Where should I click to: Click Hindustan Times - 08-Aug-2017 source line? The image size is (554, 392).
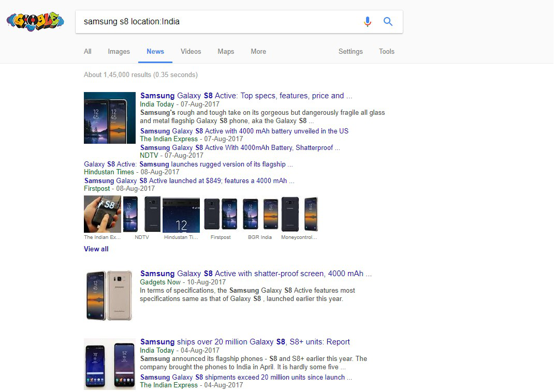[x=132, y=172]
